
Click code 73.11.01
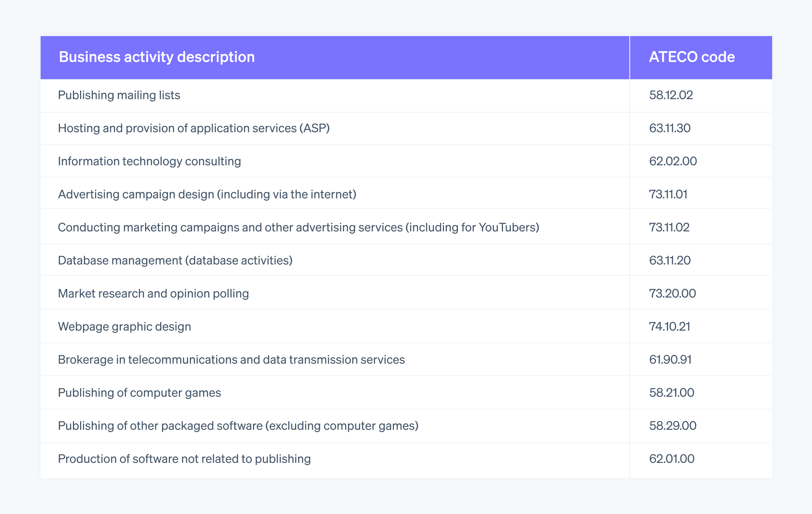(x=668, y=194)
